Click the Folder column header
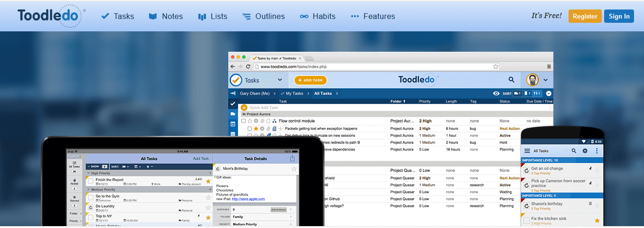The height and width of the screenshot is (228, 644). pos(398,101)
